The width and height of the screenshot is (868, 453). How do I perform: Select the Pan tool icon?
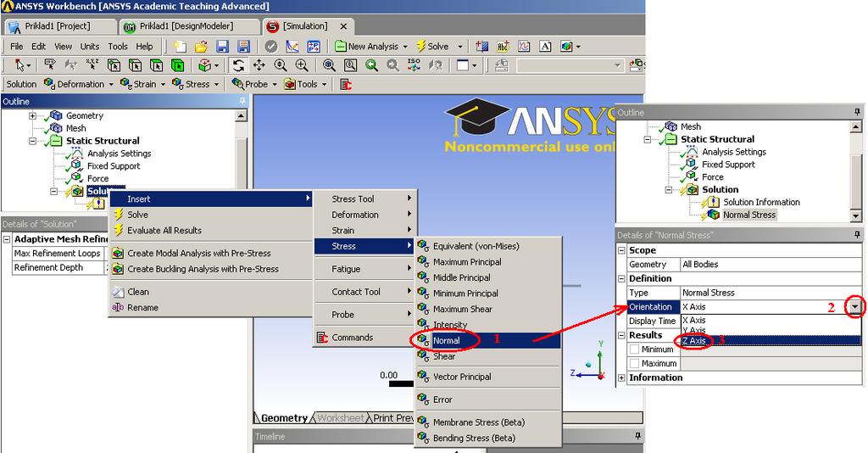click(259, 65)
